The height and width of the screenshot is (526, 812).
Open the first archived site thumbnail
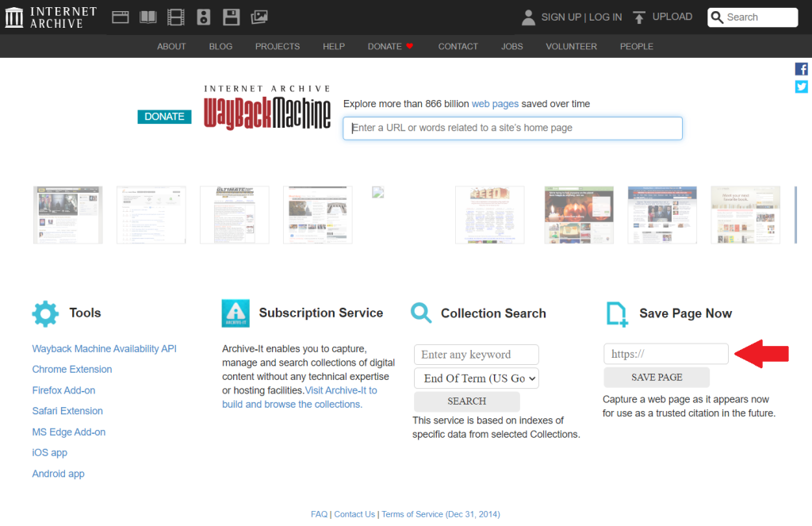[x=68, y=214]
